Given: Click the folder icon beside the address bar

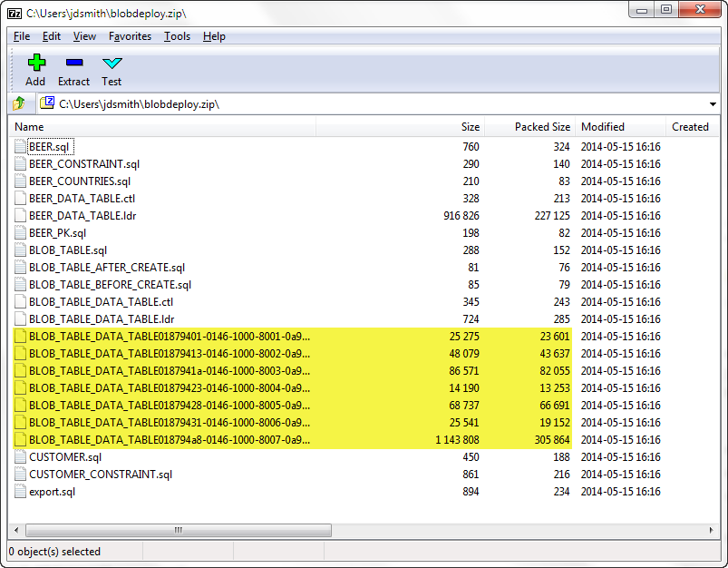Looking at the screenshot, I should coord(46,103).
